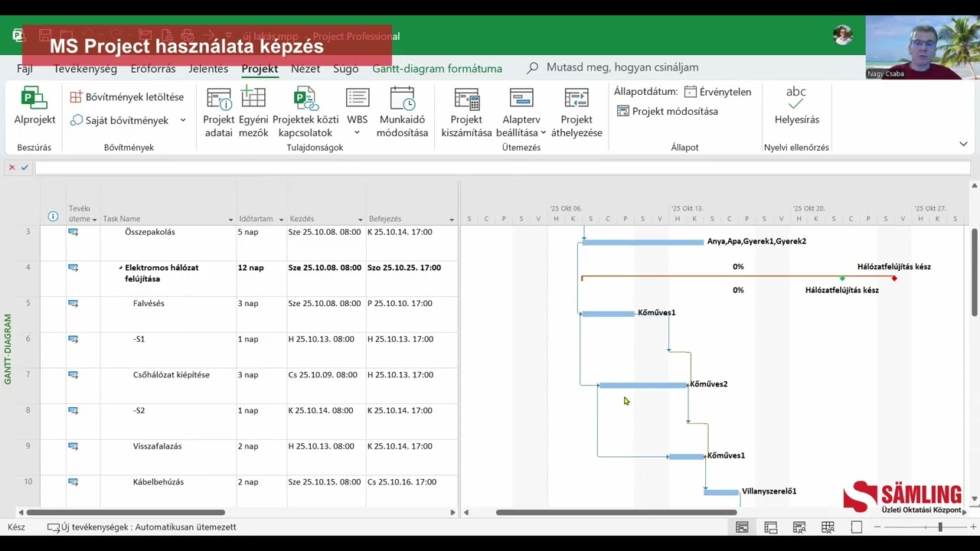Open the Erőforrás tab

coord(153,68)
